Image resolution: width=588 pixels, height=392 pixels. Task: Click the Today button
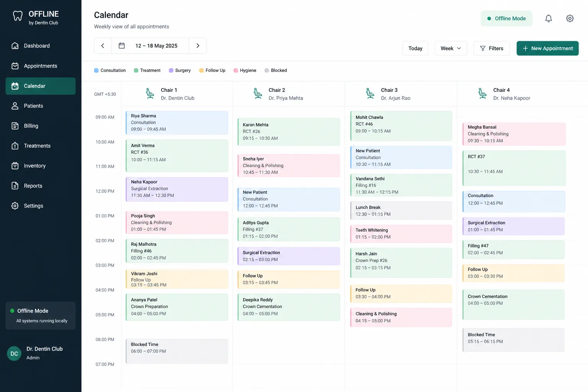pyautogui.click(x=415, y=48)
